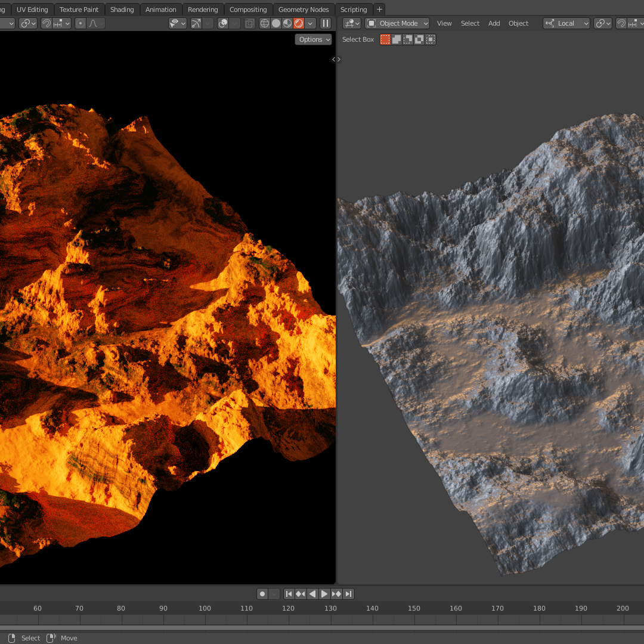The height and width of the screenshot is (644, 644).
Task: Jump to the last frame
Action: point(348,594)
